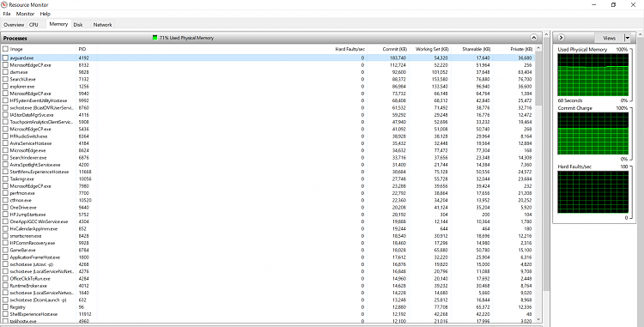Click the green Used Physical Memory indicator square

[x=155, y=38]
